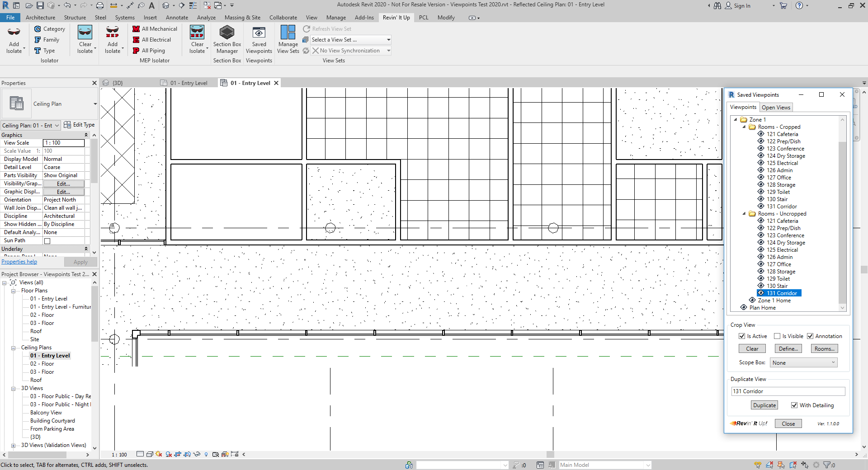Select '03 - Floor Public - Day Re' view

click(x=61, y=397)
